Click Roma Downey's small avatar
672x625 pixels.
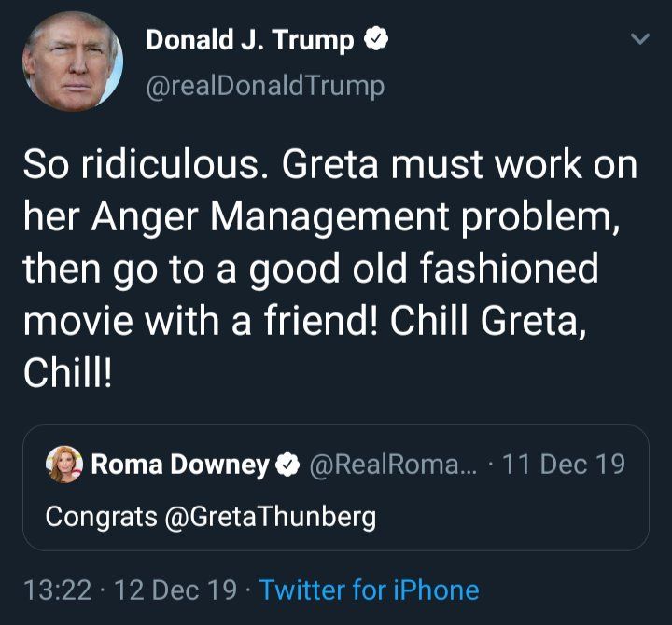(64, 465)
